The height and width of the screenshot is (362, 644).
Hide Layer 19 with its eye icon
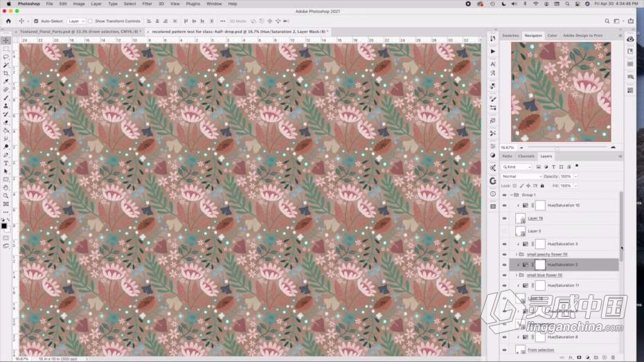tap(504, 218)
